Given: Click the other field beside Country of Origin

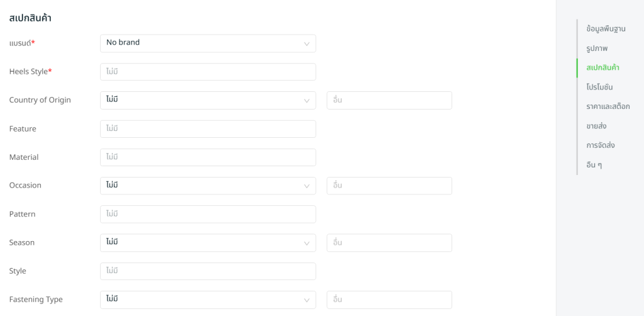Looking at the screenshot, I should (x=389, y=100).
